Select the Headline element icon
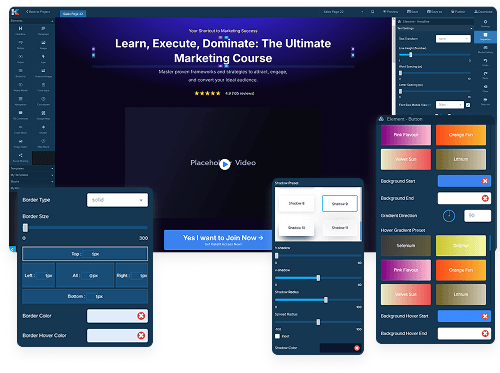The width and height of the screenshot is (500, 373). (20, 29)
